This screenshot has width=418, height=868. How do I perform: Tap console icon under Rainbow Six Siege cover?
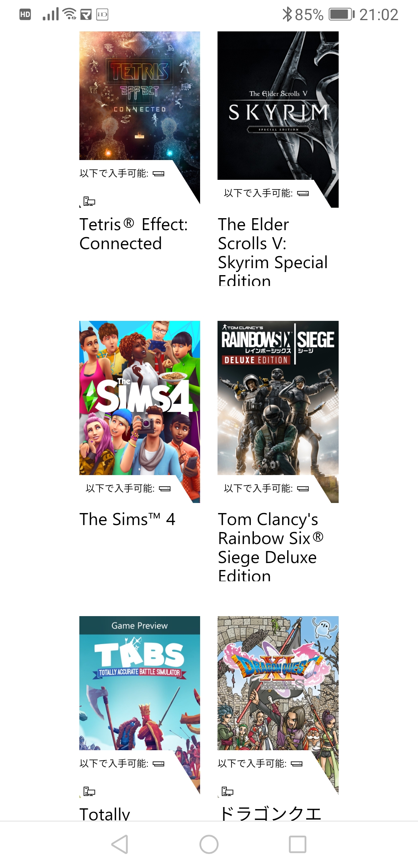tap(303, 489)
